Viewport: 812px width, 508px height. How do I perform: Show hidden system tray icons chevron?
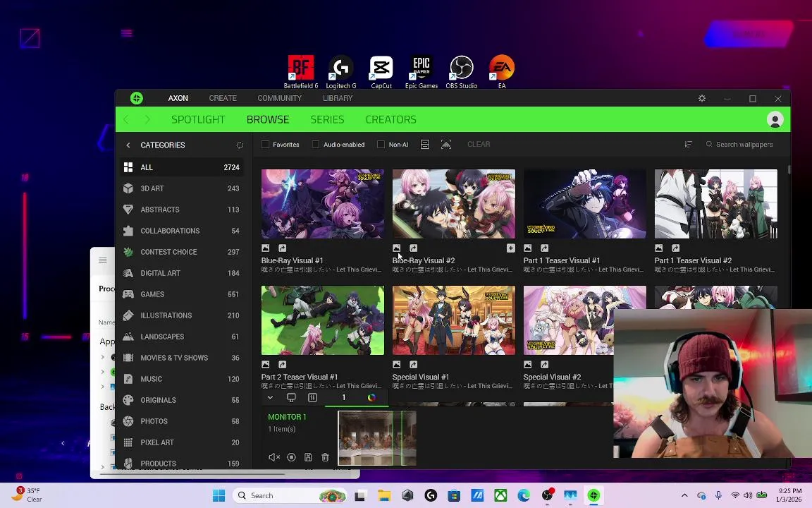coord(684,495)
